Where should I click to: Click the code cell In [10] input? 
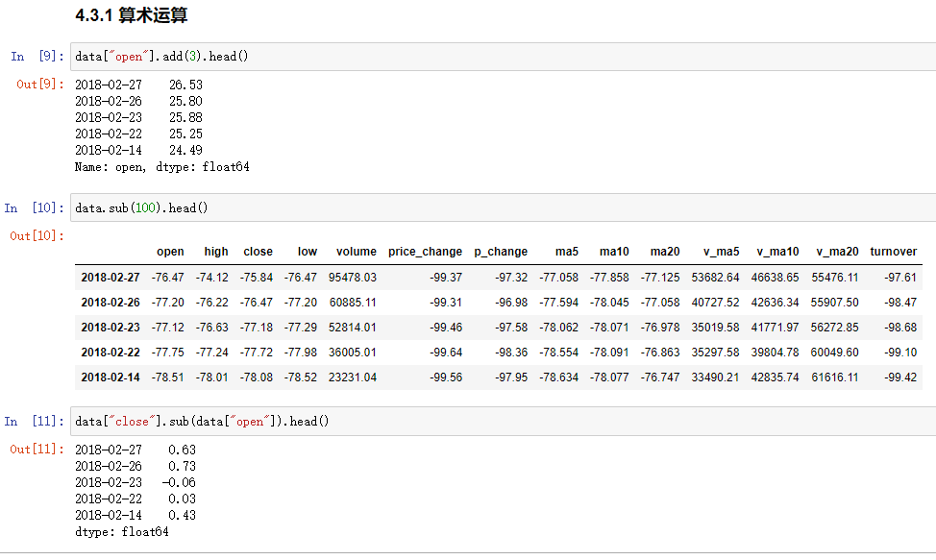click(x=504, y=207)
